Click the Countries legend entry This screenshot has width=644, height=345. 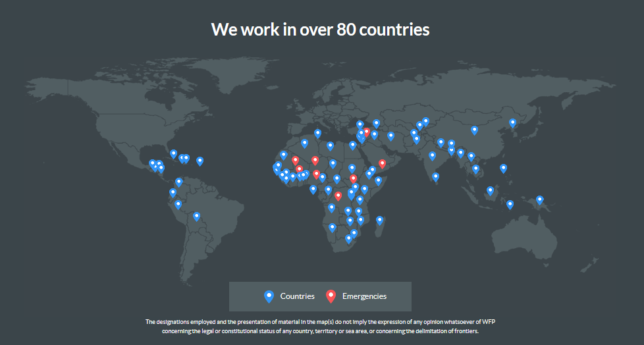point(289,296)
